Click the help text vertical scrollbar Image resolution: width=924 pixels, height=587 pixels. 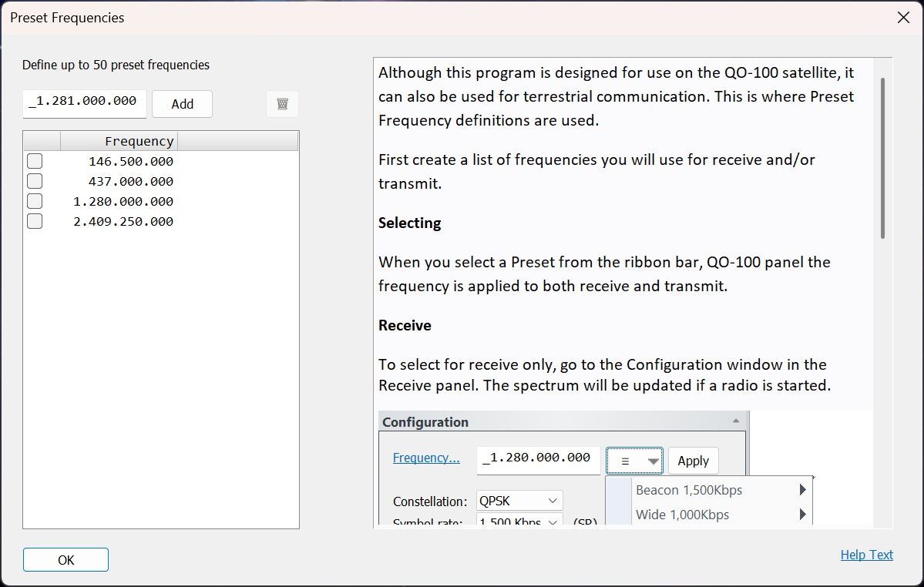[882, 158]
